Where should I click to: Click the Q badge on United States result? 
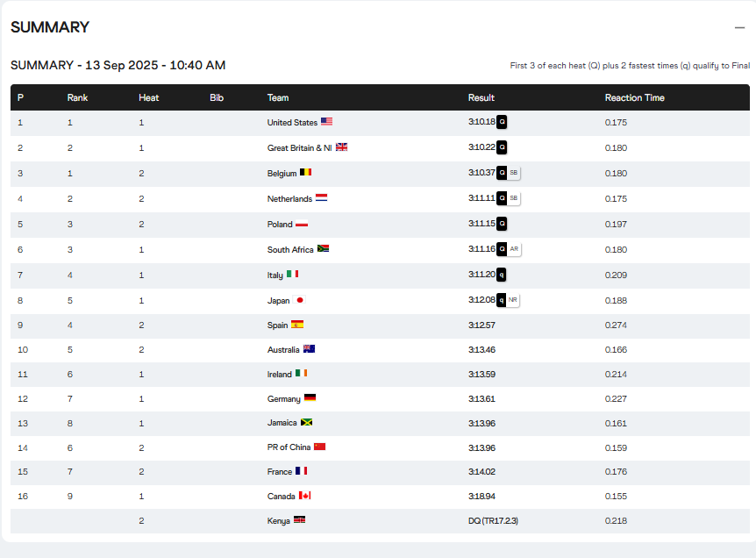click(x=503, y=122)
